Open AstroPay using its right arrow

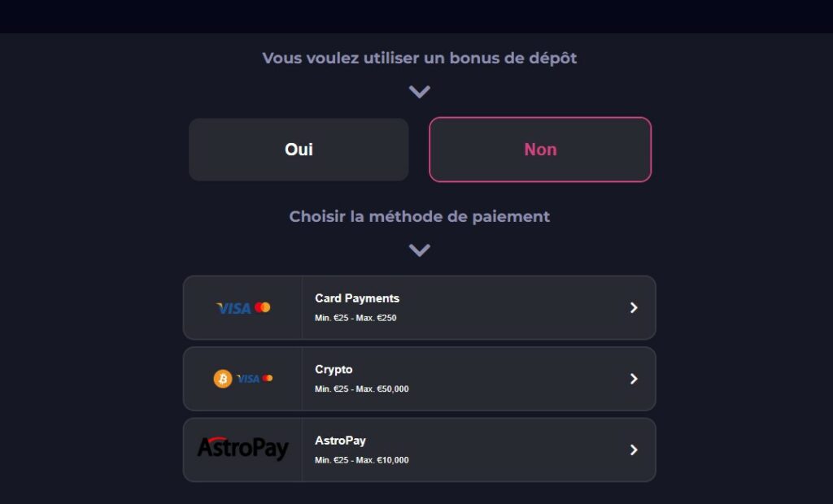click(x=634, y=450)
